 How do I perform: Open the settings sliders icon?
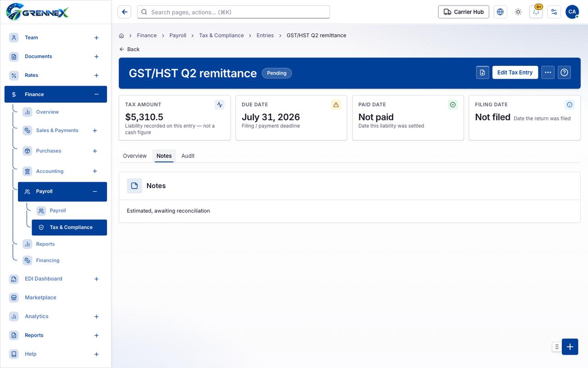point(554,12)
